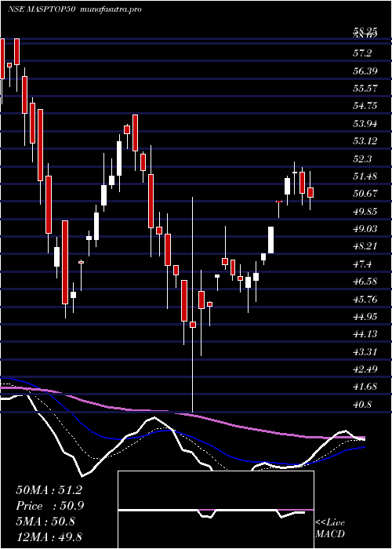Image resolution: width=392 pixels, height=549 pixels.
Task: Click the pink 50MA line
Action: (182, 415)
